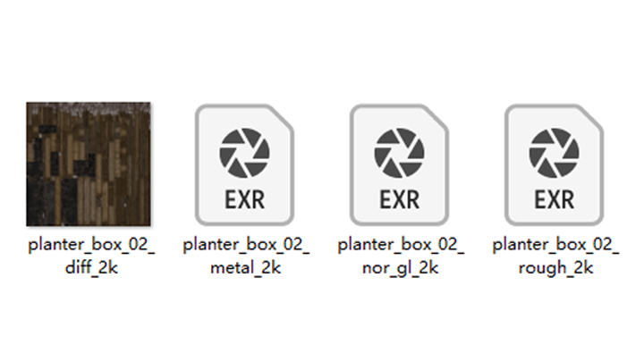This screenshot has height=362, width=644.
Task: Click the planter_box_02_ text above rough_2k
Action: click(555, 245)
